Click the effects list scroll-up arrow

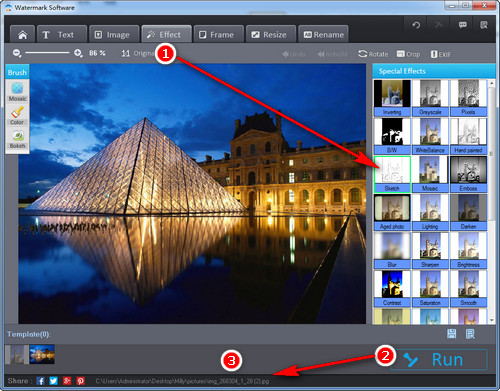492,83
